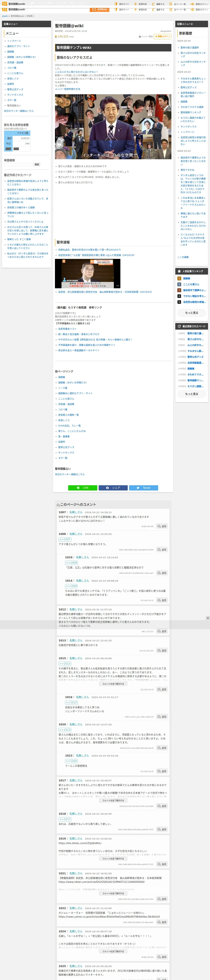
Task: Open the 本日のラッキー語録はこちら link in the left sidebar
Action: tap(19, 111)
